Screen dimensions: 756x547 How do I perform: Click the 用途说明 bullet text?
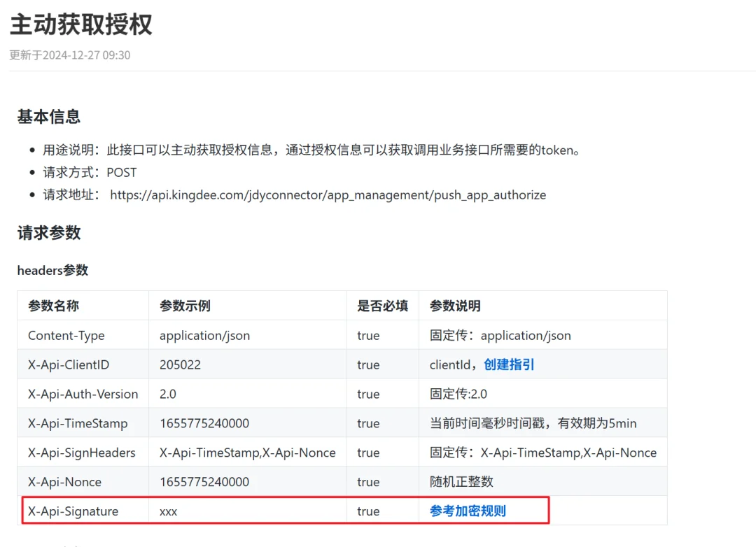(311, 150)
